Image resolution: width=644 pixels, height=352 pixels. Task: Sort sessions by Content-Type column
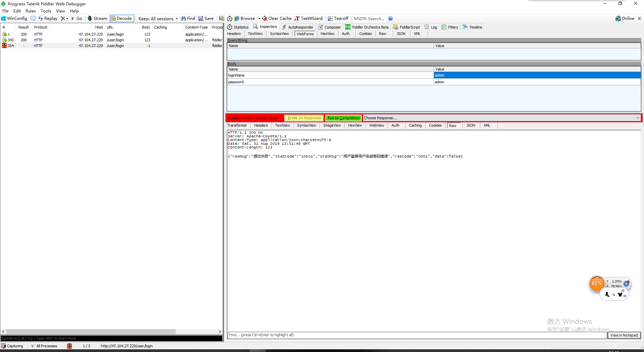(x=196, y=27)
